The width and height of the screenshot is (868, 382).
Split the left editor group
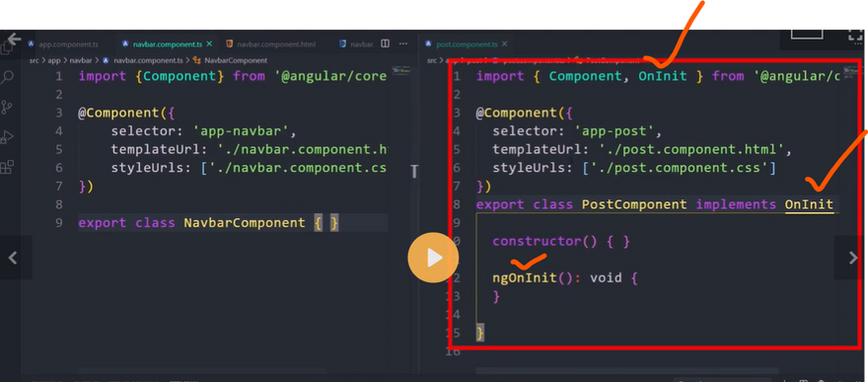coord(386,43)
